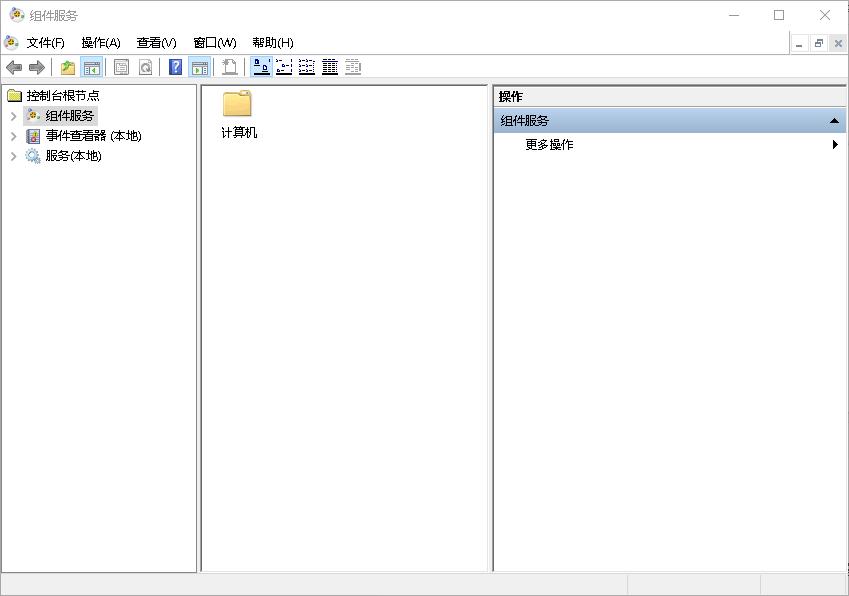The image size is (849, 596).
Task: Select the 计算机 folder in center pane
Action: [x=238, y=114]
